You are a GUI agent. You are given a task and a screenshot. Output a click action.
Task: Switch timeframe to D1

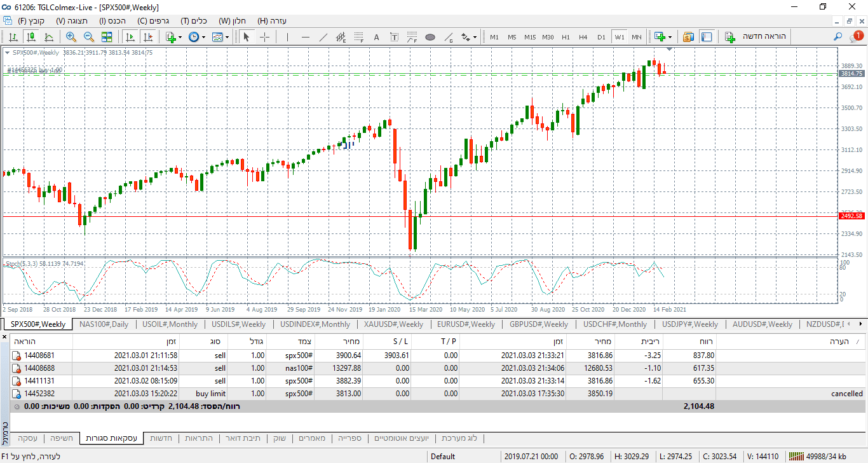601,37
